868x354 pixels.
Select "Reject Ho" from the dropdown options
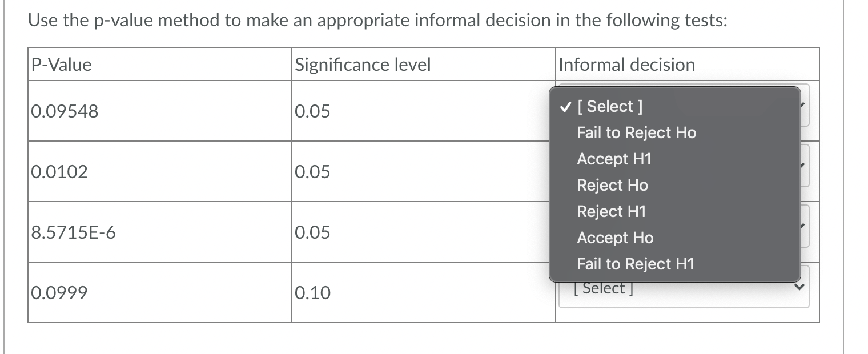coord(612,185)
